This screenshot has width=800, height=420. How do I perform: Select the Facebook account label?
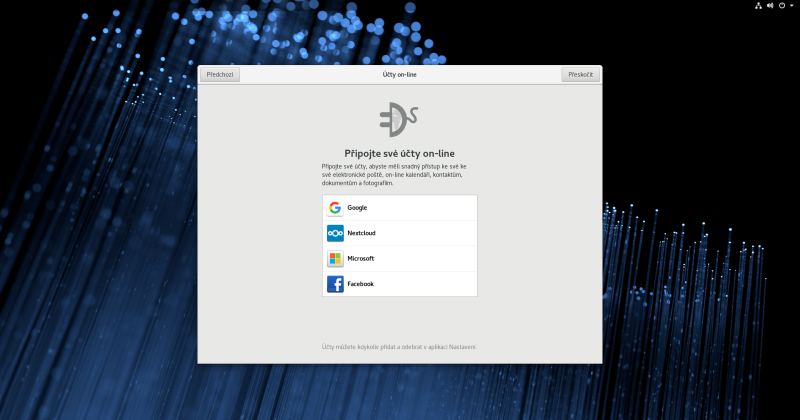pos(361,284)
